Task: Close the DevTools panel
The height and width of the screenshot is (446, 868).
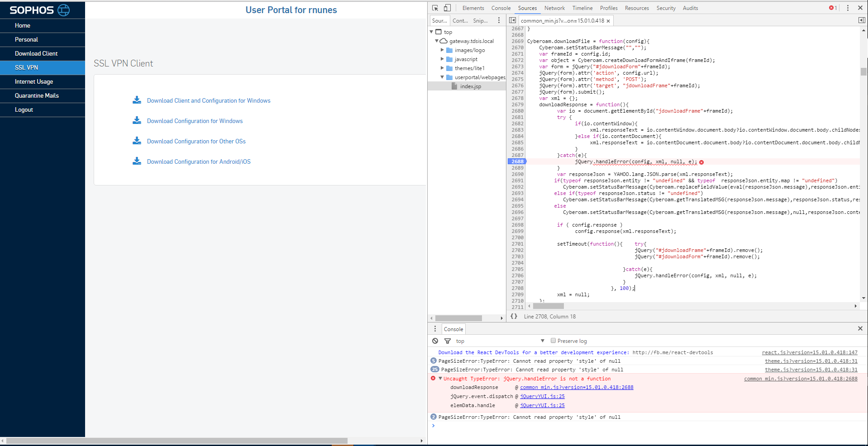Action: pos(860,8)
